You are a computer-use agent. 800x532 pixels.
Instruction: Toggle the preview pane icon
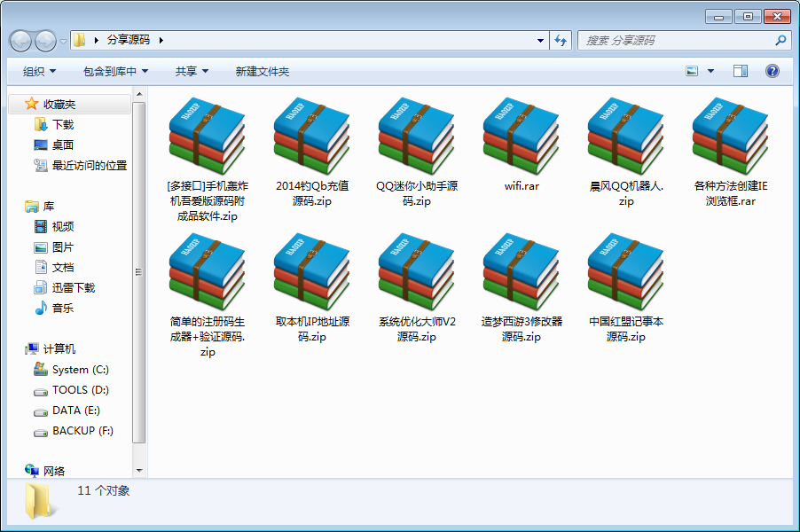coord(741,71)
